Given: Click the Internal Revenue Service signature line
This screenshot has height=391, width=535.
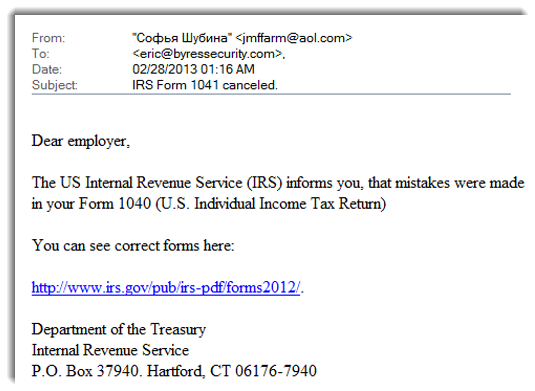Looking at the screenshot, I should pyautogui.click(x=110, y=350).
